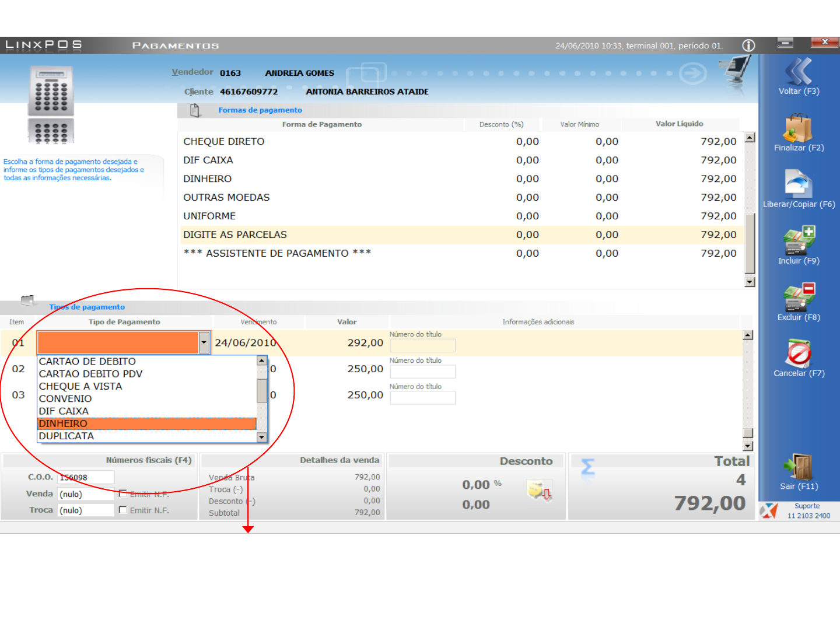The image size is (840, 630).
Task: Select the OUTRAS MOEDAS payment form row
Action: point(460,197)
